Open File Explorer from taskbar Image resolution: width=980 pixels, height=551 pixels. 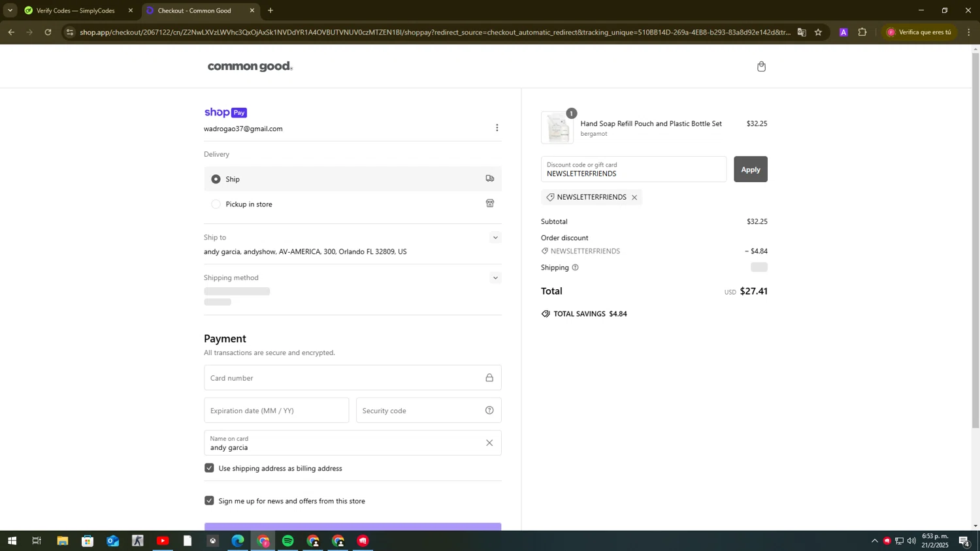tap(62, 541)
